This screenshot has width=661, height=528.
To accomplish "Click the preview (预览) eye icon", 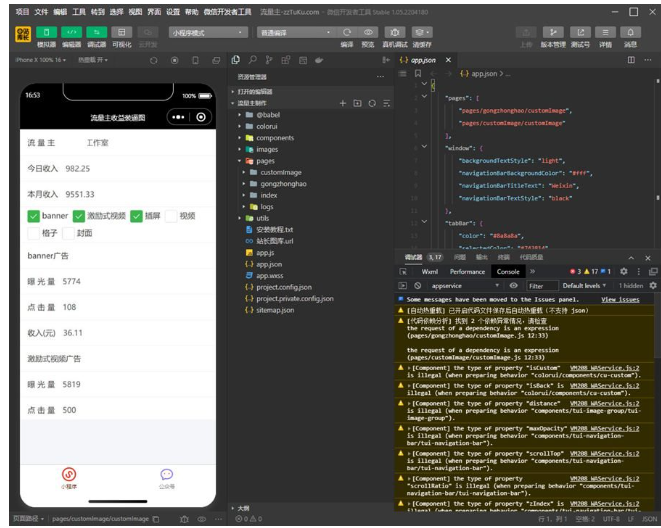I will pos(368,32).
